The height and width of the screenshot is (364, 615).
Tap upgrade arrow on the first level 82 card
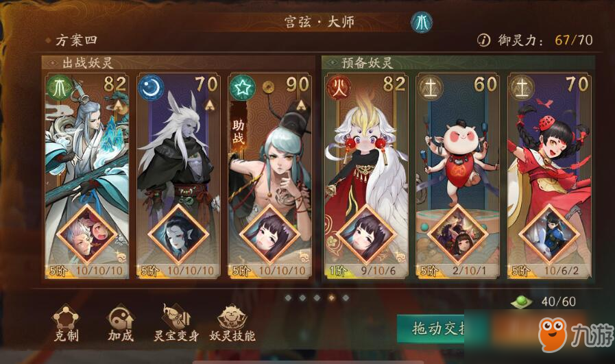[119, 105]
